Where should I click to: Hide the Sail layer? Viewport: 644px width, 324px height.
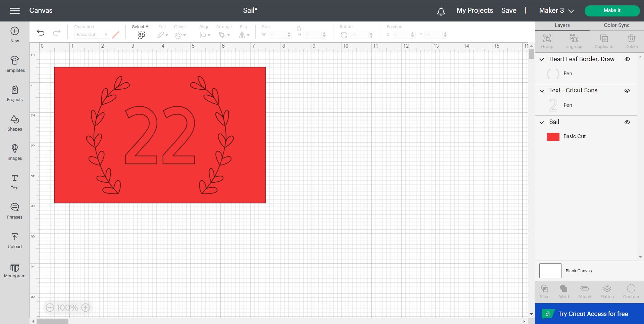point(628,122)
